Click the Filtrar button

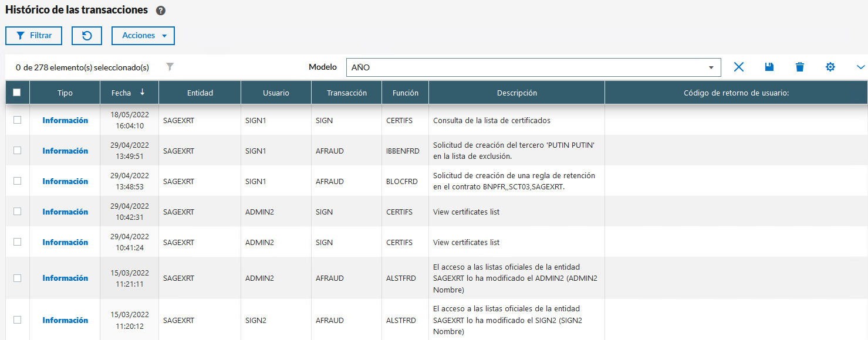(35, 36)
